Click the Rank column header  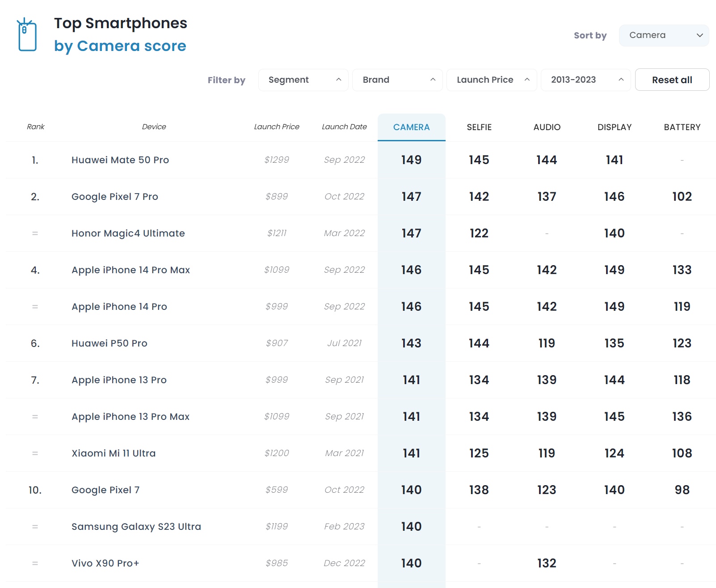click(36, 127)
